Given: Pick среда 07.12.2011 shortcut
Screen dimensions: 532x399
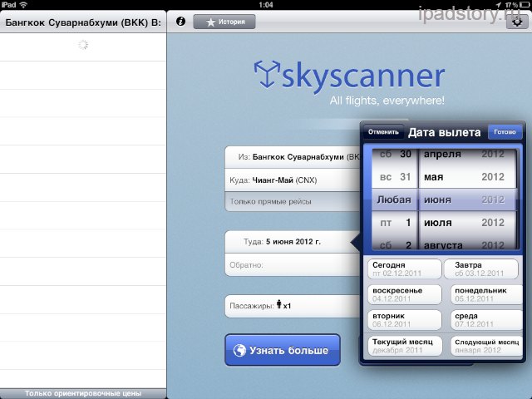Looking at the screenshot, I should pos(486,320).
